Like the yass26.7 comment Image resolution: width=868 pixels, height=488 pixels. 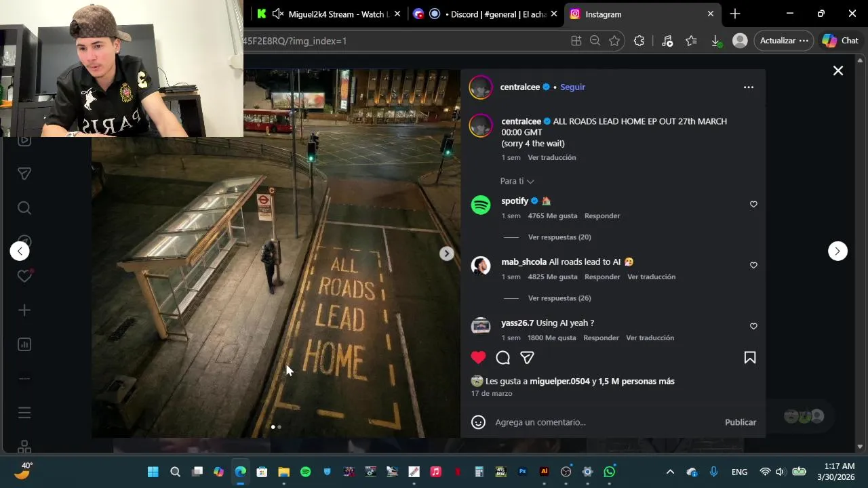753,326
